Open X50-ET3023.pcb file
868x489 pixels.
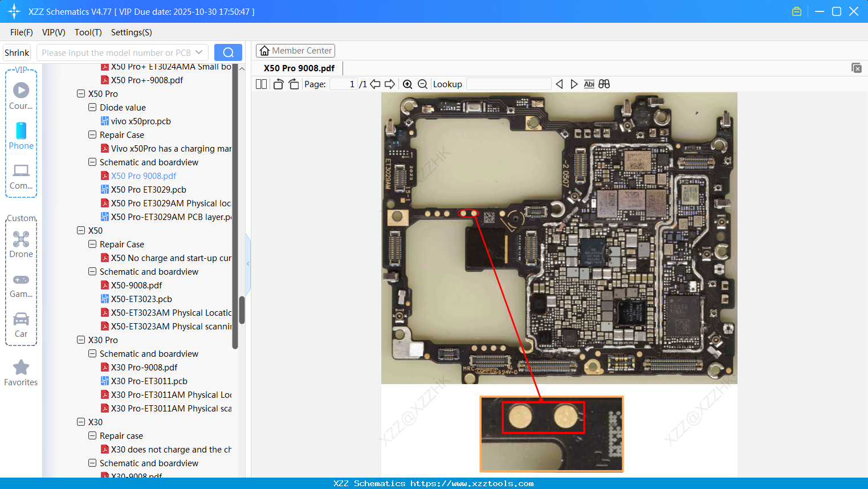[x=141, y=299]
